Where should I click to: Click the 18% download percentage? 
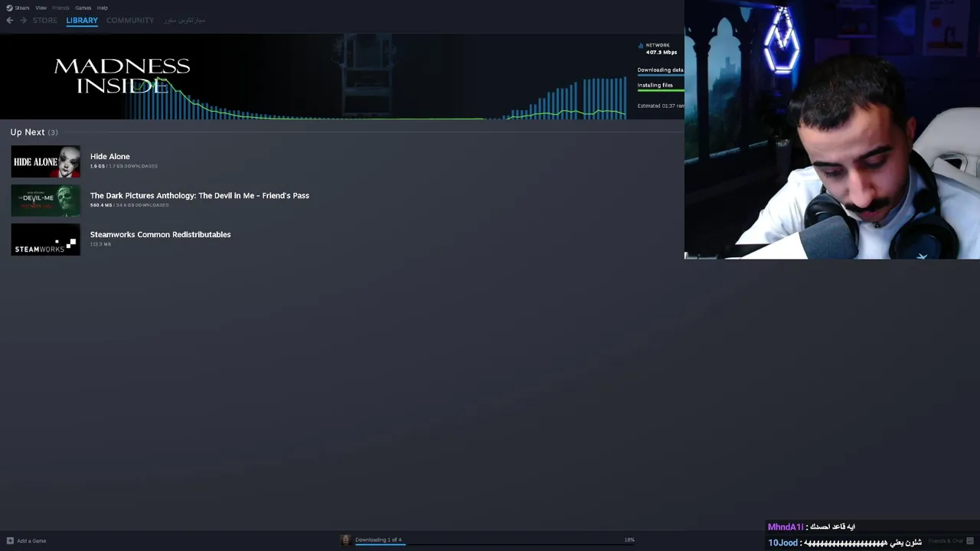629,540
